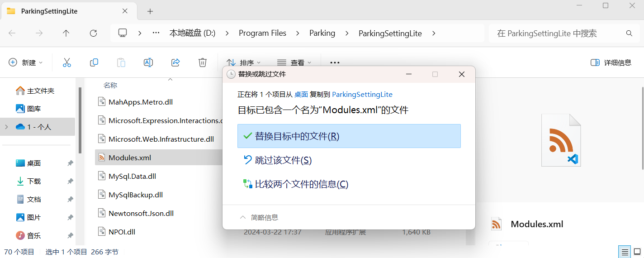
Task: Click the search magnifier icon
Action: [x=629, y=33]
